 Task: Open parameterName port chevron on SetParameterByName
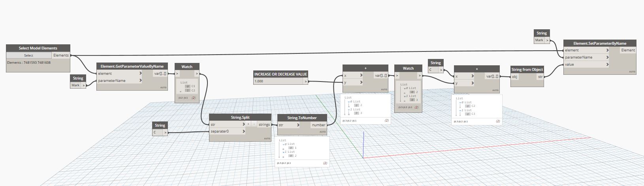point(607,57)
